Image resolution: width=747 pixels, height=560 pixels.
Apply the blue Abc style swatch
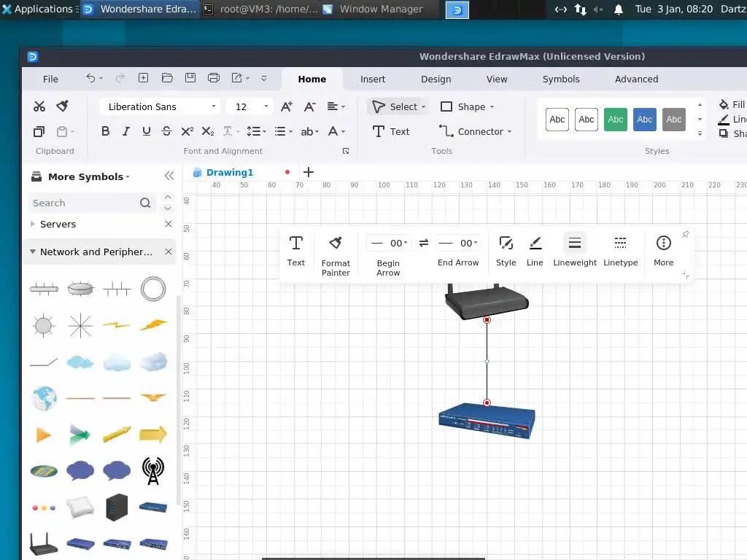coord(645,120)
